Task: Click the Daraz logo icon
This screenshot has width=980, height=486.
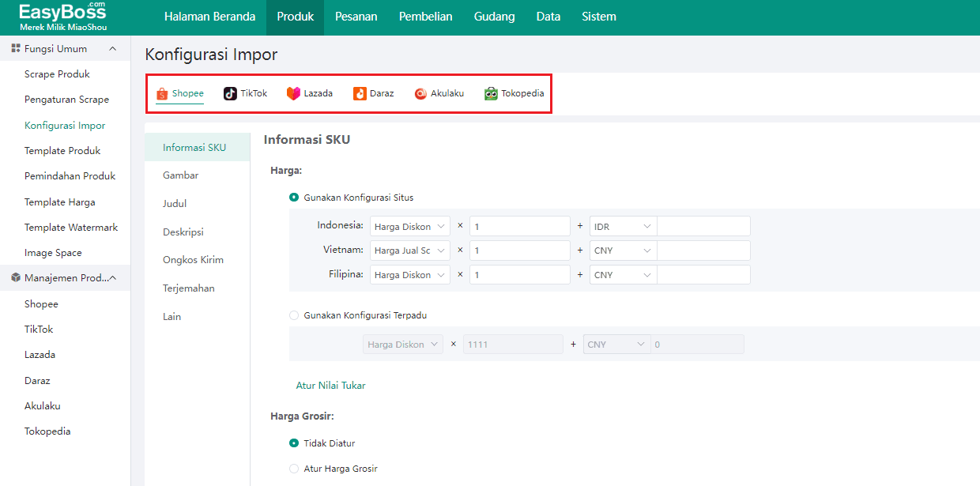Action: (x=360, y=93)
